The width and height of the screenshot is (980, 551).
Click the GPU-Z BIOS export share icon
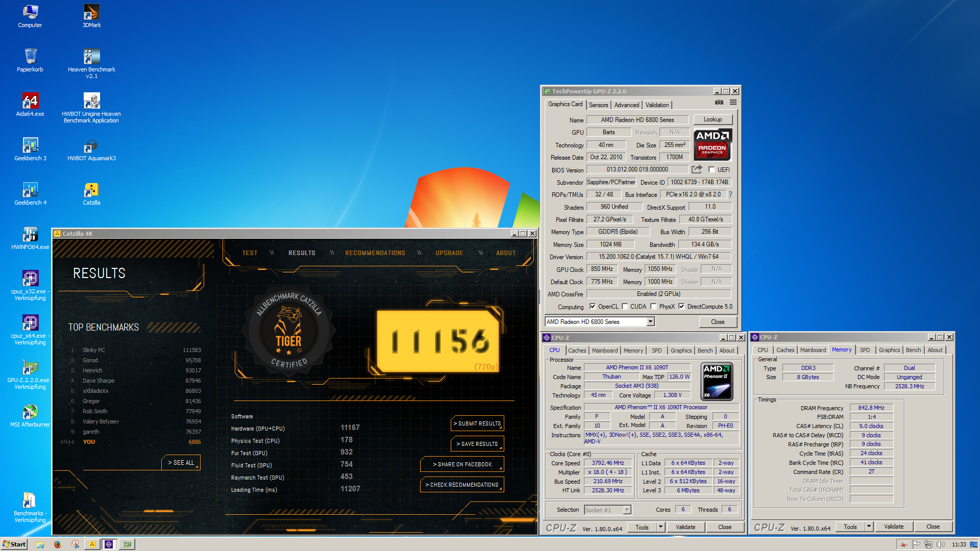coord(697,169)
